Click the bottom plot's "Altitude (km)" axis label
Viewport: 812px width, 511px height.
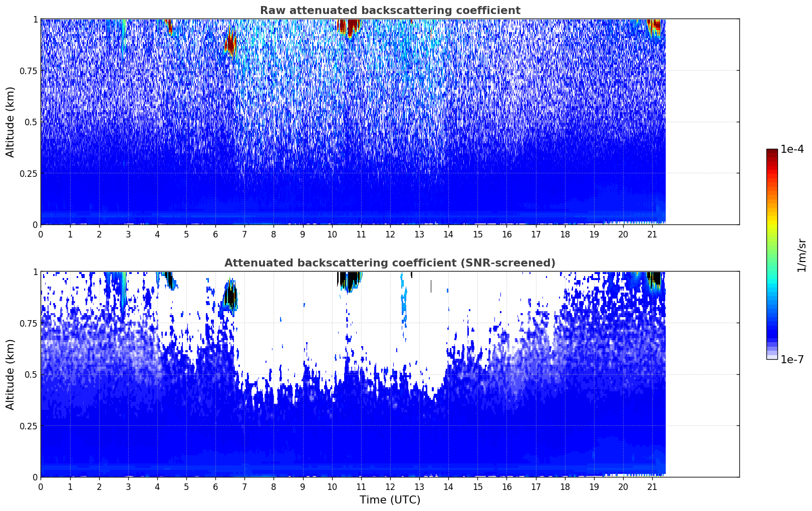coord(11,374)
